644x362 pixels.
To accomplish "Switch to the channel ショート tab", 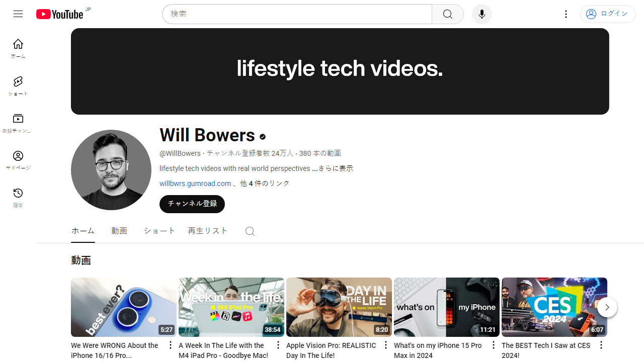I will point(159,231).
